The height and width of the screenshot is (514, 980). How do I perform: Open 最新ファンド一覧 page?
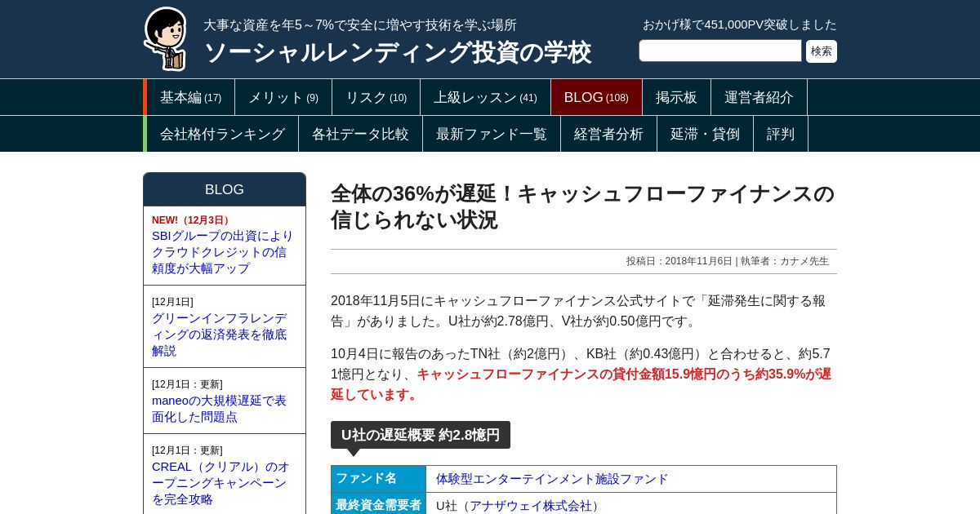492,134
